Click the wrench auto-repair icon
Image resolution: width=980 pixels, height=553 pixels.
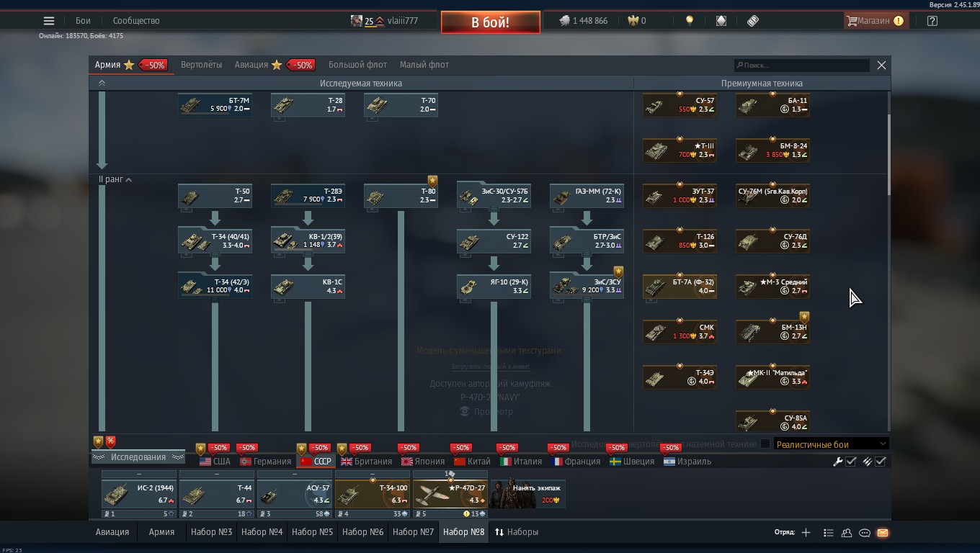[838, 462]
